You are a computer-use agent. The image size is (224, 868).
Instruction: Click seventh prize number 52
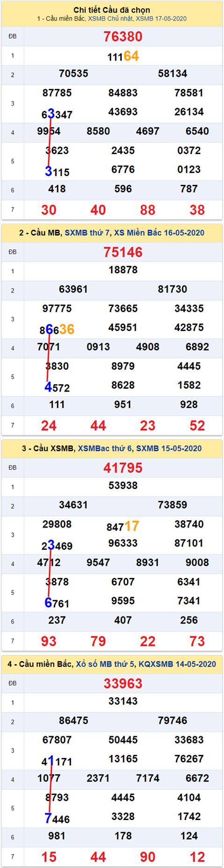tap(197, 426)
